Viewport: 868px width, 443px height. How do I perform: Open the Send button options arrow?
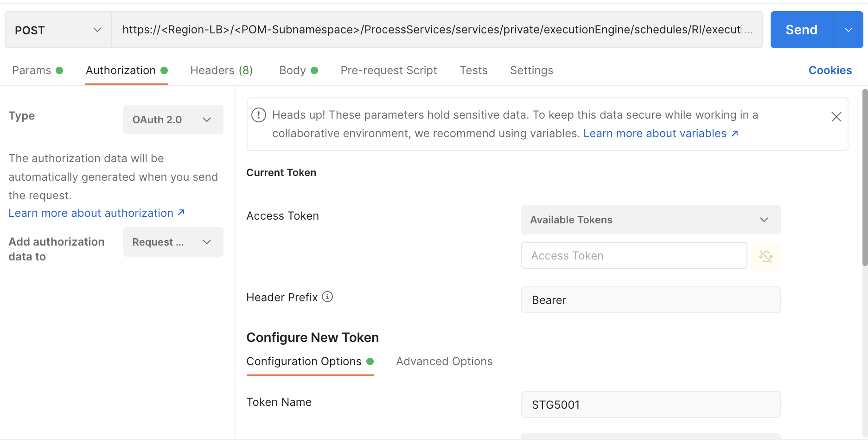point(849,30)
